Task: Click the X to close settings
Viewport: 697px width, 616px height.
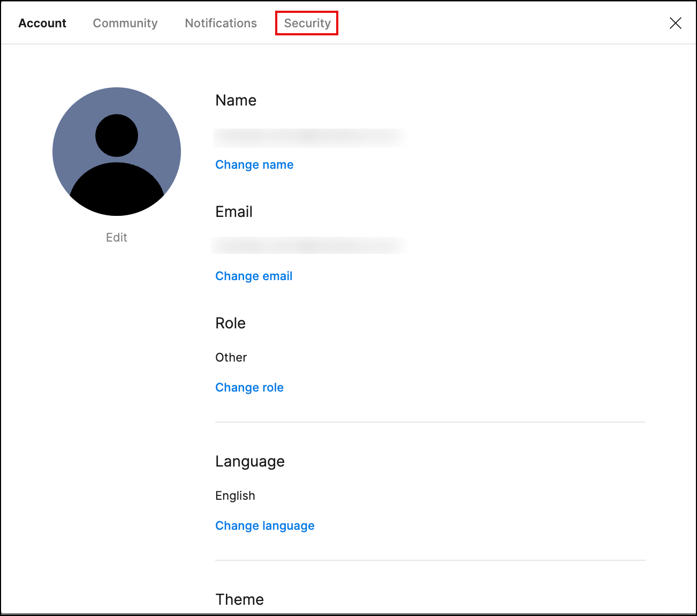Action: [x=675, y=23]
